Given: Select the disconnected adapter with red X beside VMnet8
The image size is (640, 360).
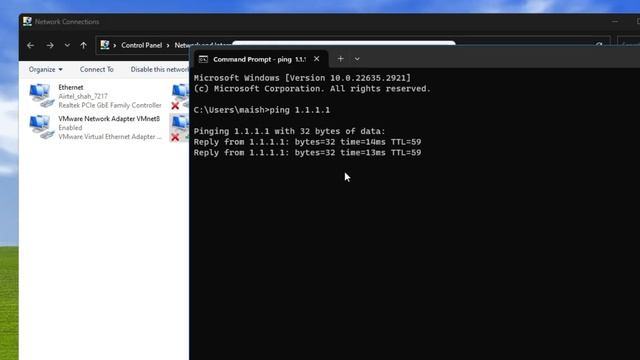Looking at the screenshot, I should [x=180, y=128].
